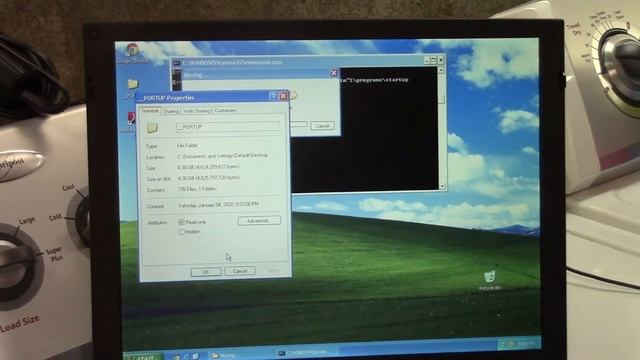The height and width of the screenshot is (360, 640).
Task: Enable the Hidden attribute checkbox
Action: 182,232
